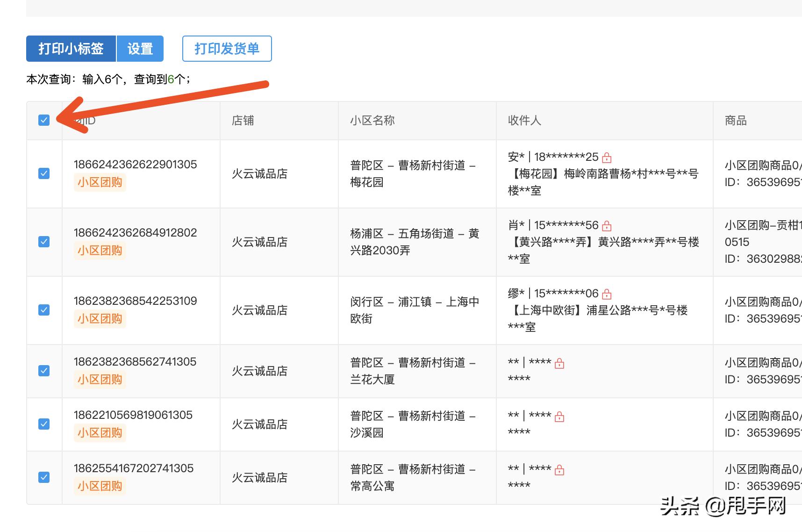Screen dimensions: 802x532
Task: Unlock recipient info for 安* in first row
Action: (x=607, y=158)
